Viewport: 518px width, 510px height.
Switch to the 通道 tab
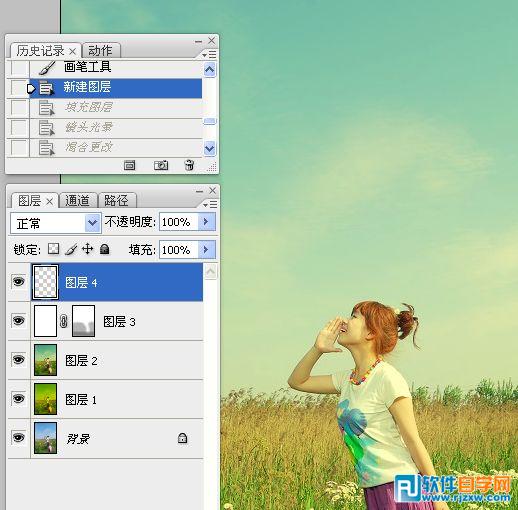click(x=77, y=201)
